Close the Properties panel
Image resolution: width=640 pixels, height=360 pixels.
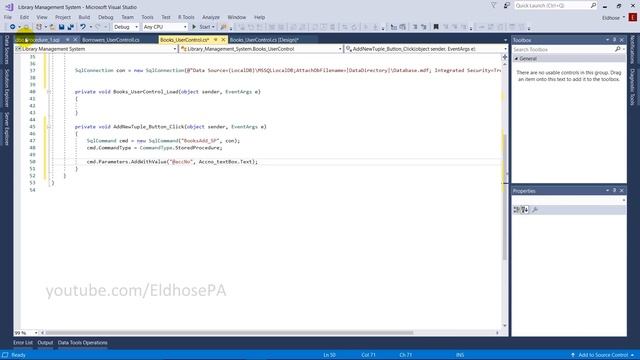click(x=622, y=191)
